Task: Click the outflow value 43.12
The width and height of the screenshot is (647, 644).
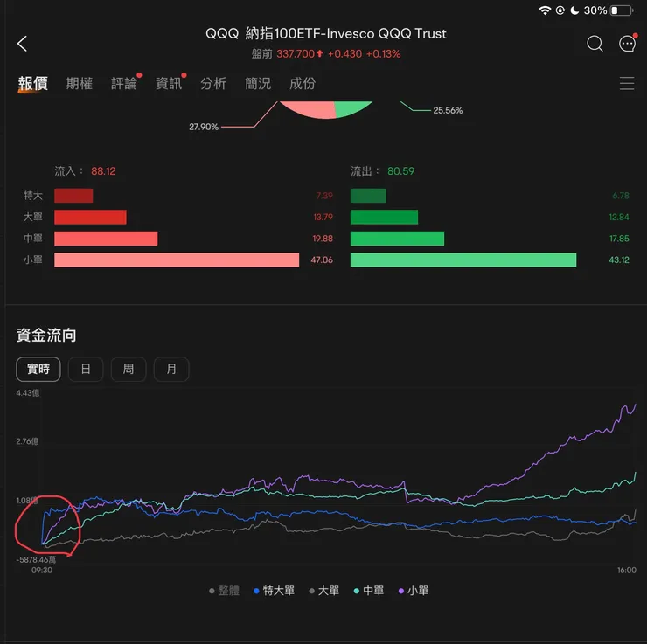Action: coord(619,260)
